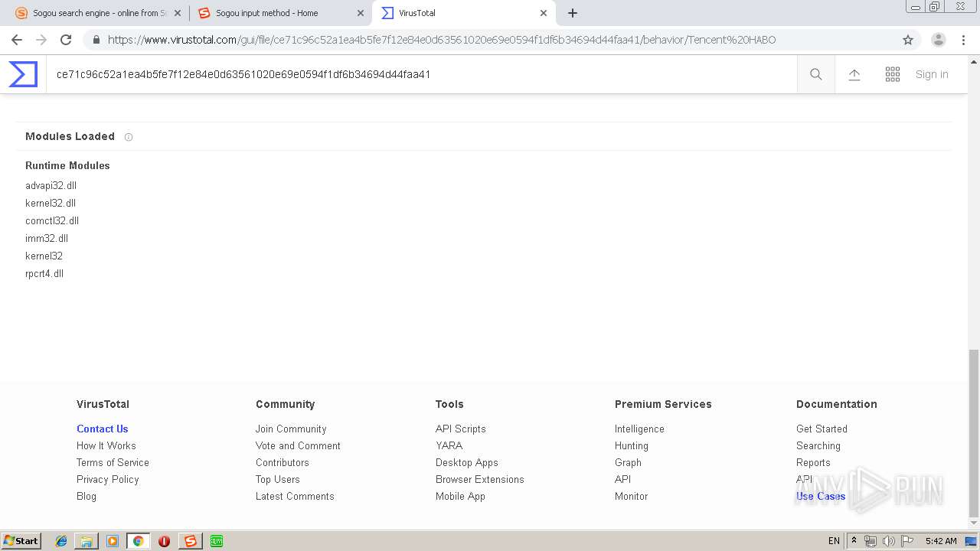Focus the hash search field
Image resolution: width=980 pixels, height=551 pixels.
[421, 74]
